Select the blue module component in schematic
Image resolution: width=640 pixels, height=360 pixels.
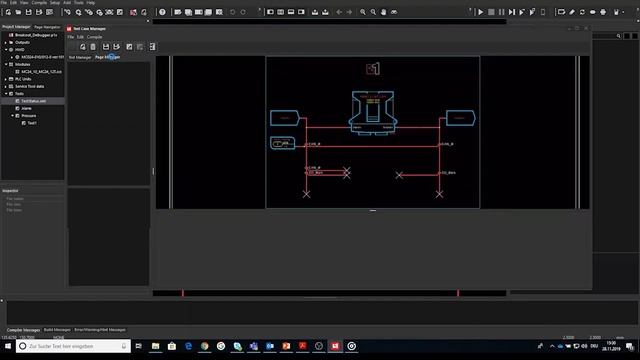(373, 113)
